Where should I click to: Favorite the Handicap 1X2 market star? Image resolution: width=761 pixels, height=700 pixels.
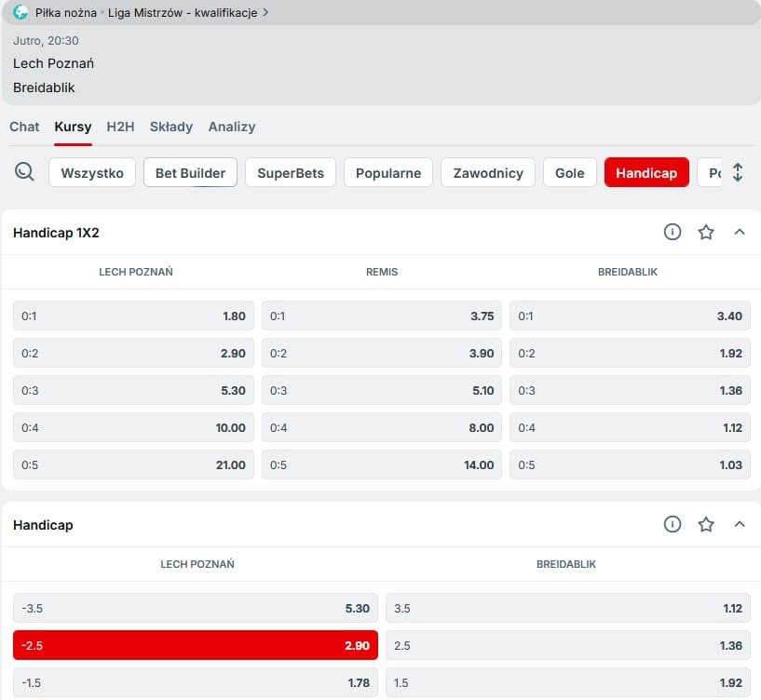point(706,232)
